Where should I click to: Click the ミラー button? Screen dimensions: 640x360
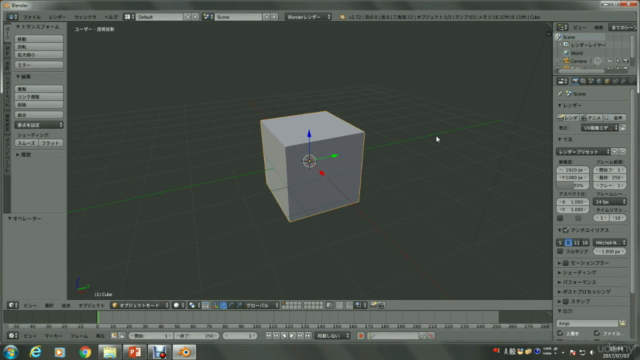pos(39,65)
